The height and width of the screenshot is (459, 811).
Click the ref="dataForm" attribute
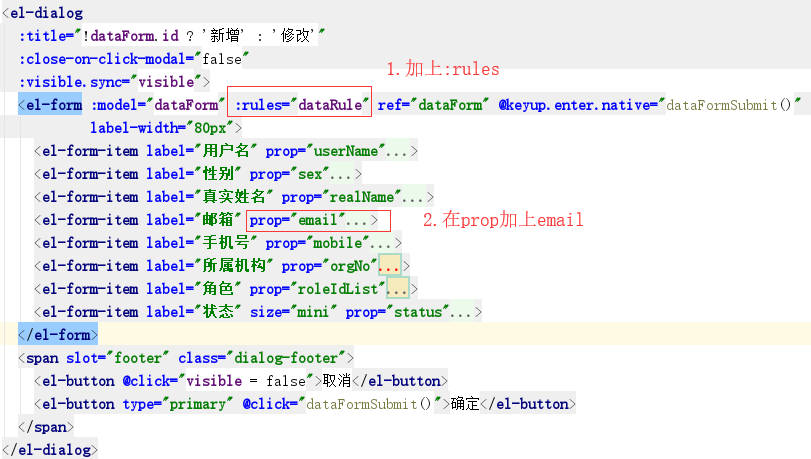[x=433, y=105]
